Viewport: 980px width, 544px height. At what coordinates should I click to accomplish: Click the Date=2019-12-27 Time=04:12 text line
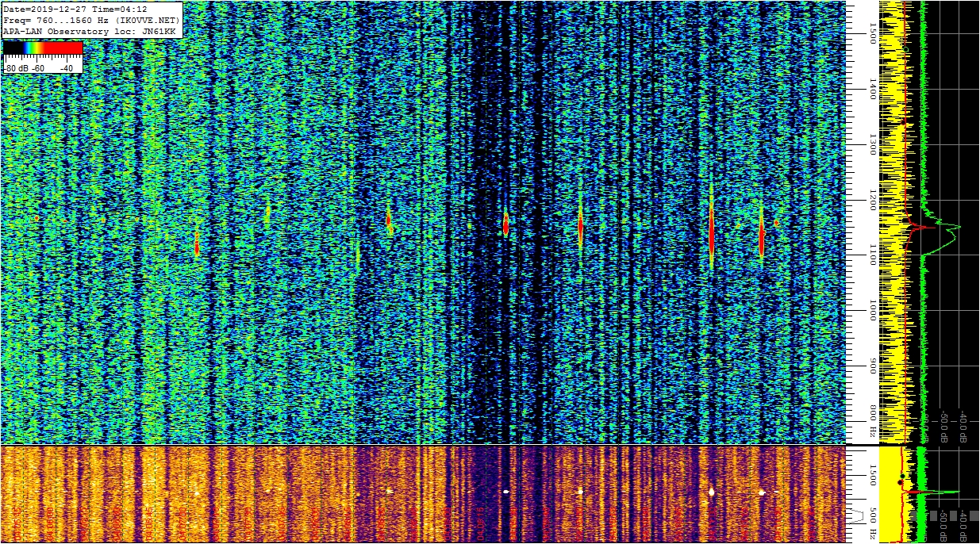click(75, 9)
